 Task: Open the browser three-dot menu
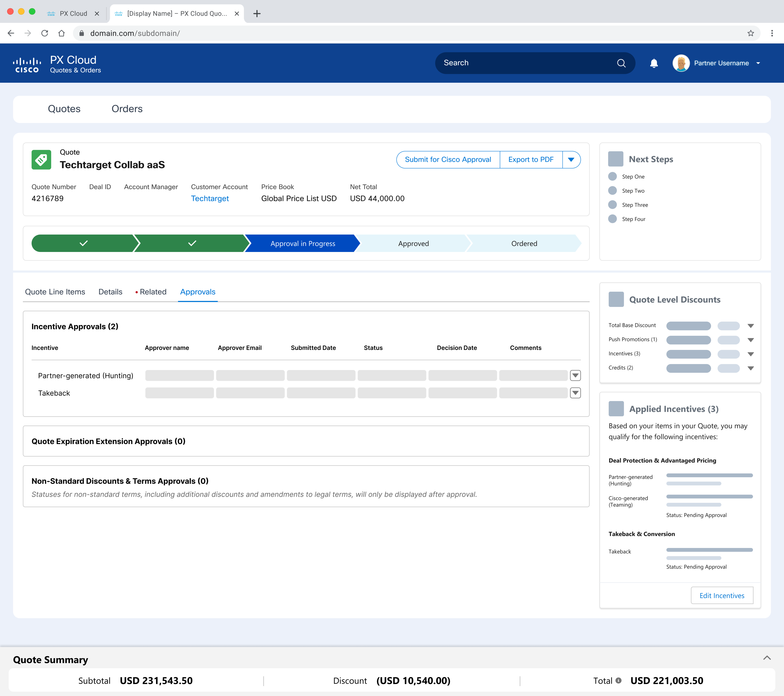772,33
